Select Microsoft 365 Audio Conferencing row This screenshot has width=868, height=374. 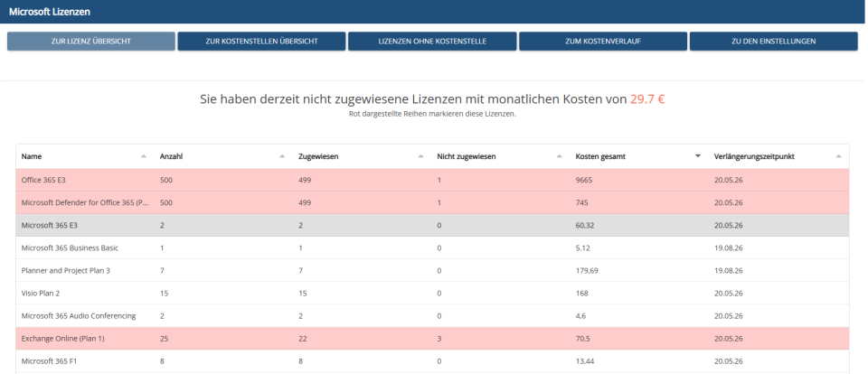click(x=79, y=315)
